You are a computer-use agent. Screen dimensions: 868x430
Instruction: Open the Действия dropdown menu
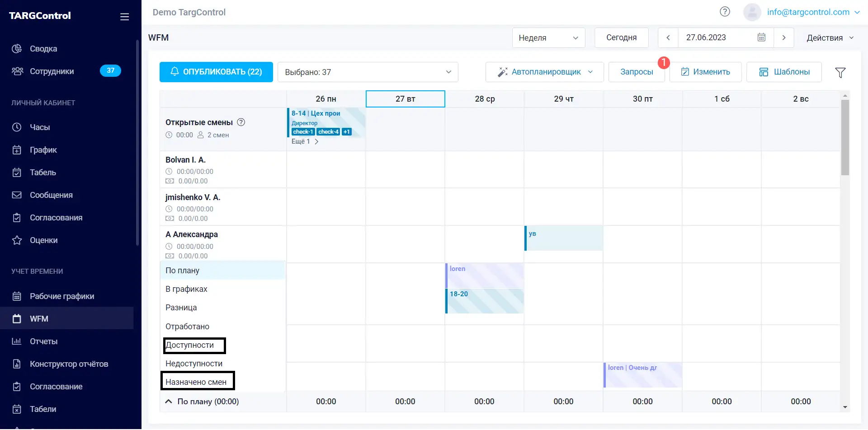pos(830,38)
